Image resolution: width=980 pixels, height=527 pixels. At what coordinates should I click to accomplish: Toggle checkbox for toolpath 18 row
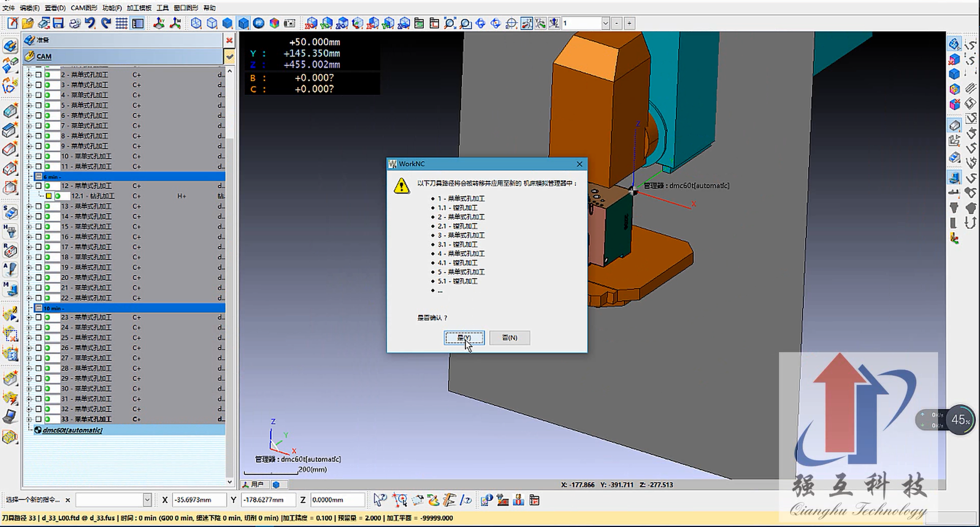pyautogui.click(x=39, y=257)
